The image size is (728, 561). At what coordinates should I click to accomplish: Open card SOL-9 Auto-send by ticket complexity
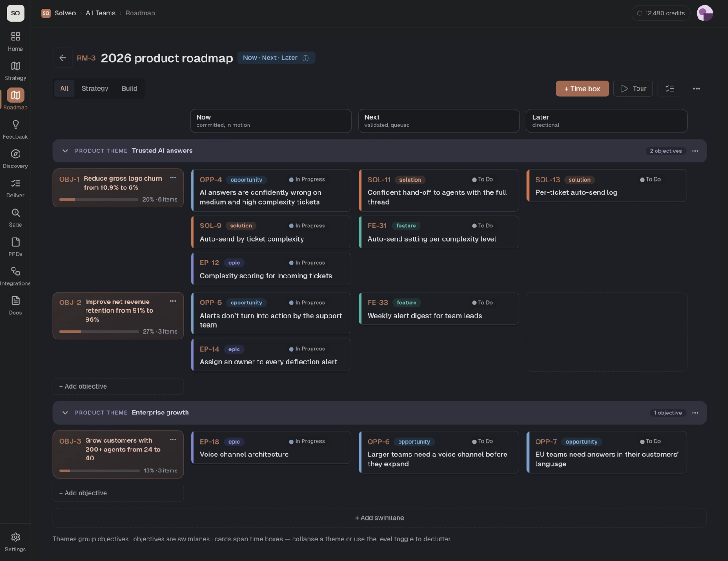271,232
